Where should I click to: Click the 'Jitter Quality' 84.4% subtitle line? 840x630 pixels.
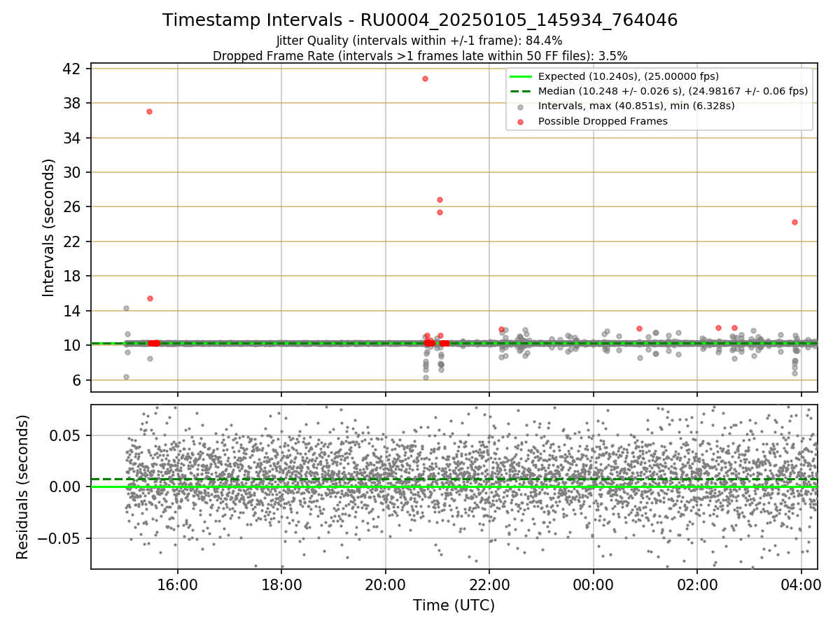click(419, 41)
